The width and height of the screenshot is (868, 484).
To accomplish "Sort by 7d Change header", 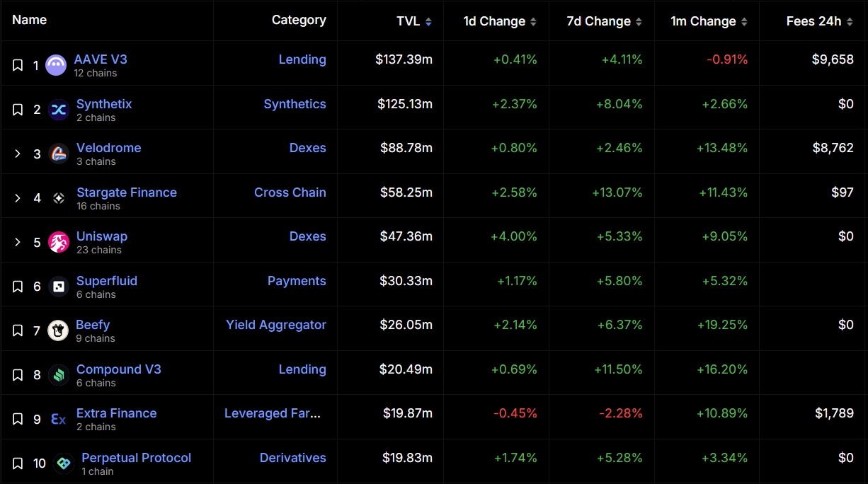I will click(x=605, y=21).
